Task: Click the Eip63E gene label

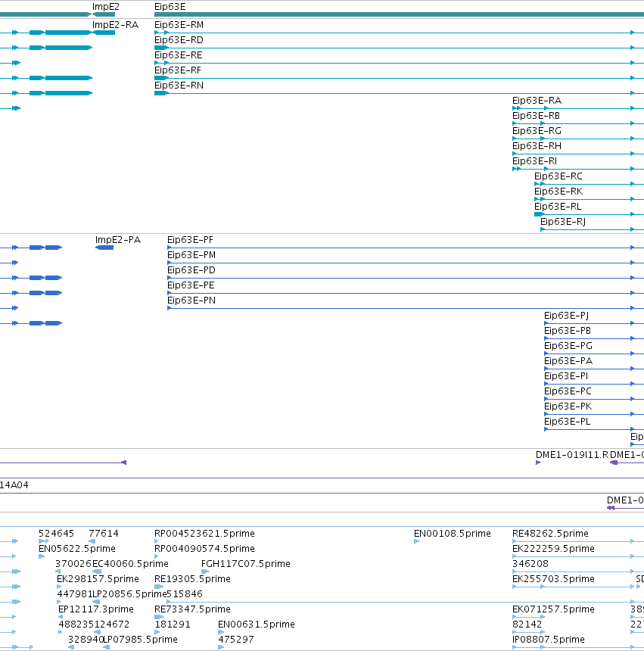Action: [170, 7]
